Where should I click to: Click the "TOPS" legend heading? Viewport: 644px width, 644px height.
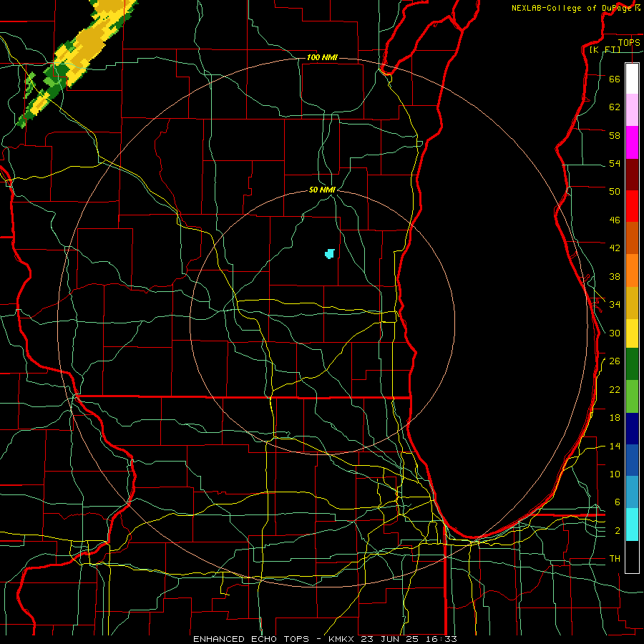(629, 42)
